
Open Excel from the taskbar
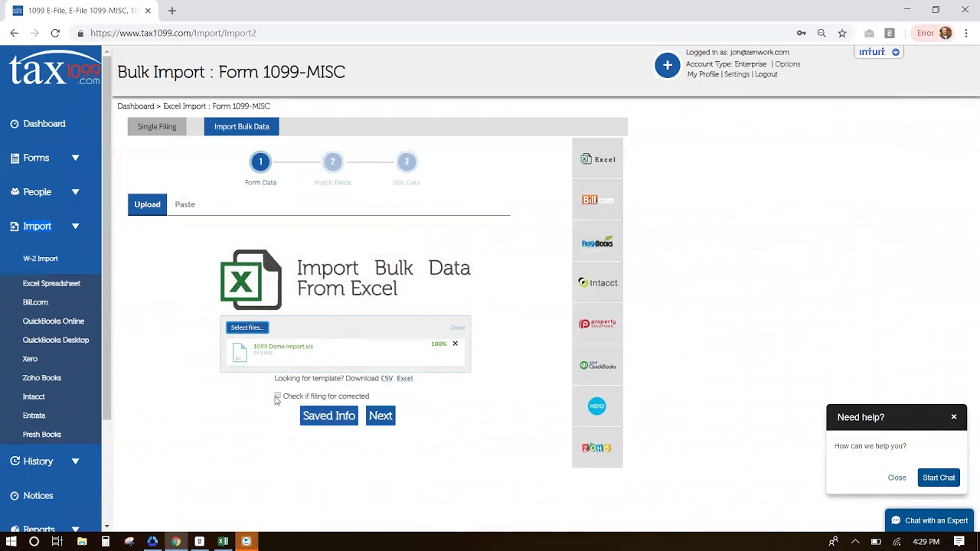pyautogui.click(x=223, y=541)
